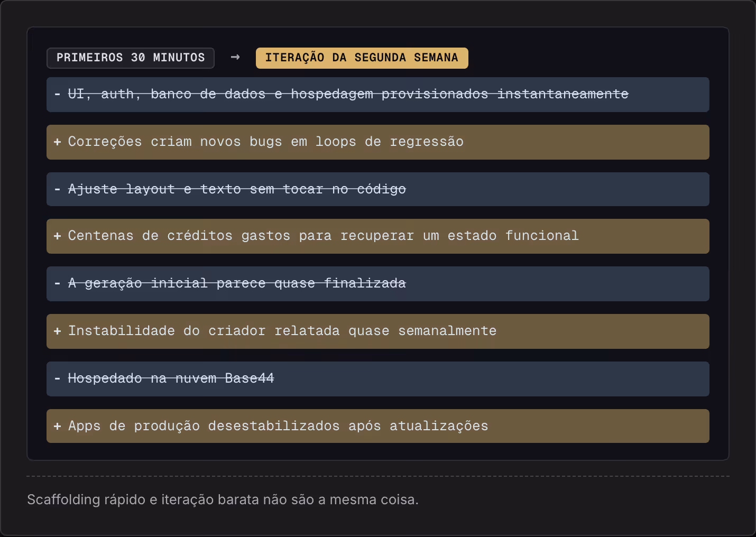Select the struck-through 'Hospedado na nuvem Base44' line
The height and width of the screenshot is (537, 756).
(x=378, y=379)
